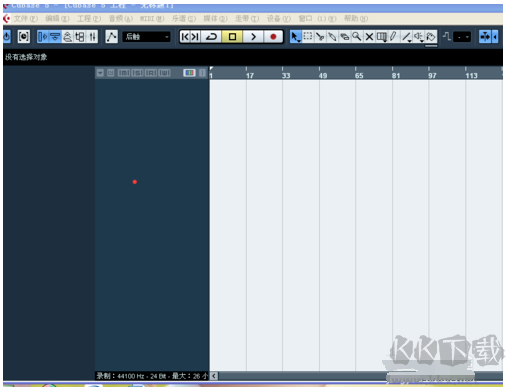The width and height of the screenshot is (506, 387).
Task: Select the Range Selection tool
Action: coord(308,36)
